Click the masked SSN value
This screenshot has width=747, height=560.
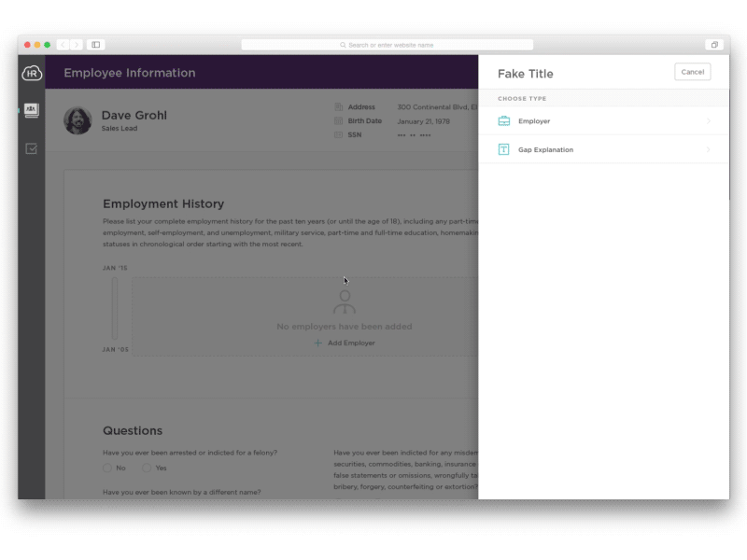click(414, 135)
